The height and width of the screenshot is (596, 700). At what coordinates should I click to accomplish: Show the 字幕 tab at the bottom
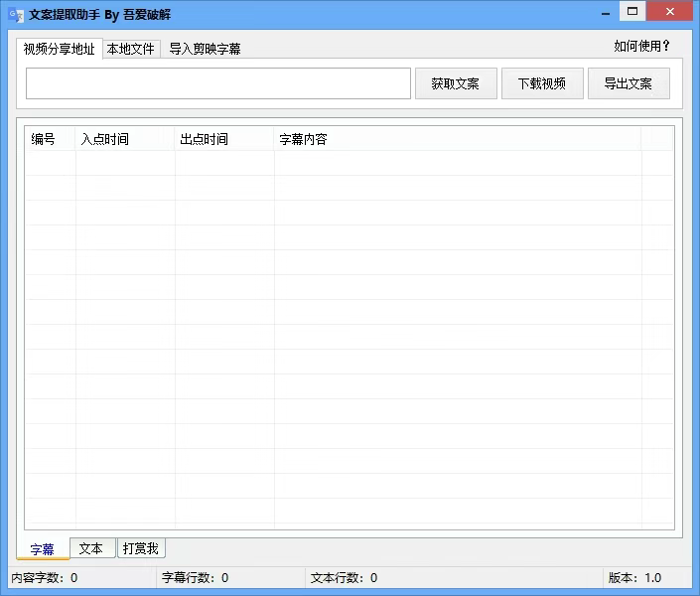click(x=43, y=549)
